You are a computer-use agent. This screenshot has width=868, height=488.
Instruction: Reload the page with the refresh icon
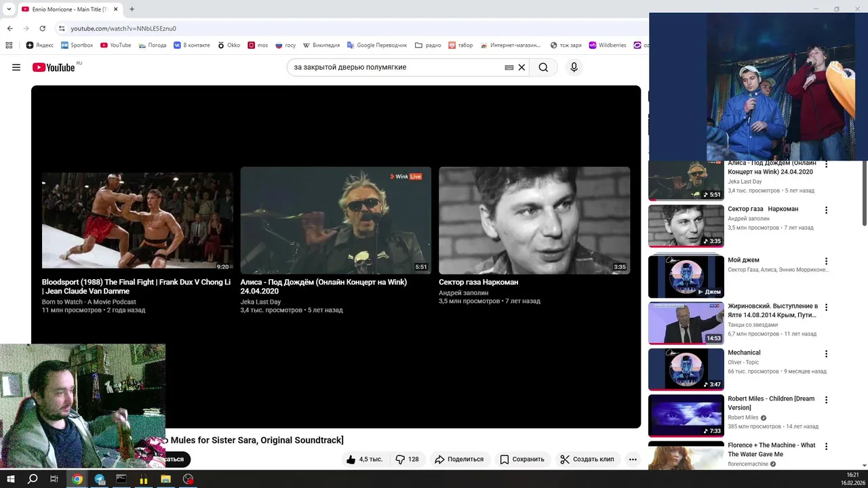(42, 28)
